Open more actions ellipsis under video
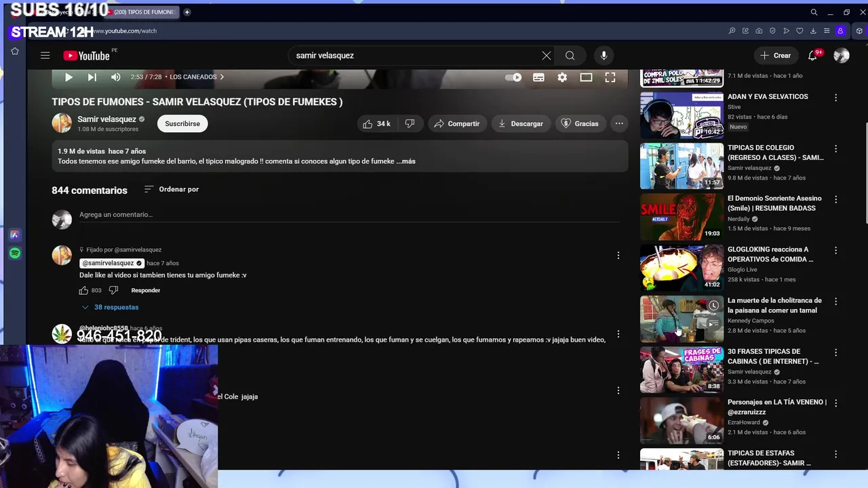The width and height of the screenshot is (868, 488). click(619, 123)
